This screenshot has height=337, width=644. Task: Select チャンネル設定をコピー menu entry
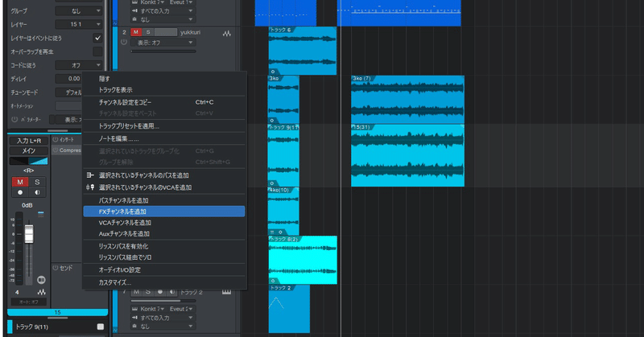(x=164, y=102)
